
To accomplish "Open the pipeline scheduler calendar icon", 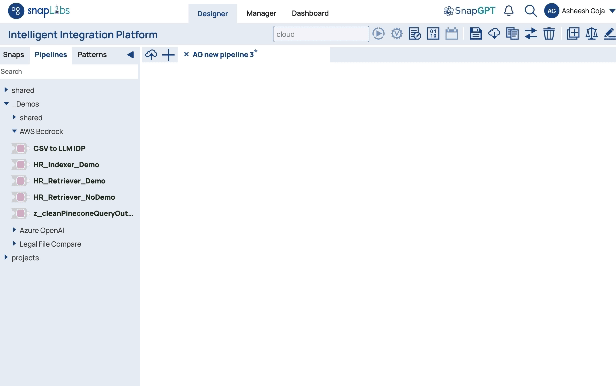I will (451, 34).
